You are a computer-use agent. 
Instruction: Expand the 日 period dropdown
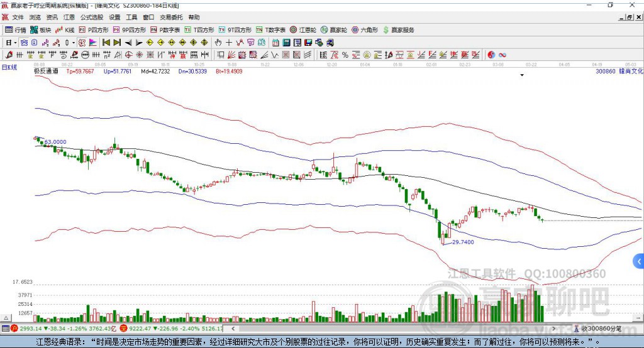click(x=15, y=43)
